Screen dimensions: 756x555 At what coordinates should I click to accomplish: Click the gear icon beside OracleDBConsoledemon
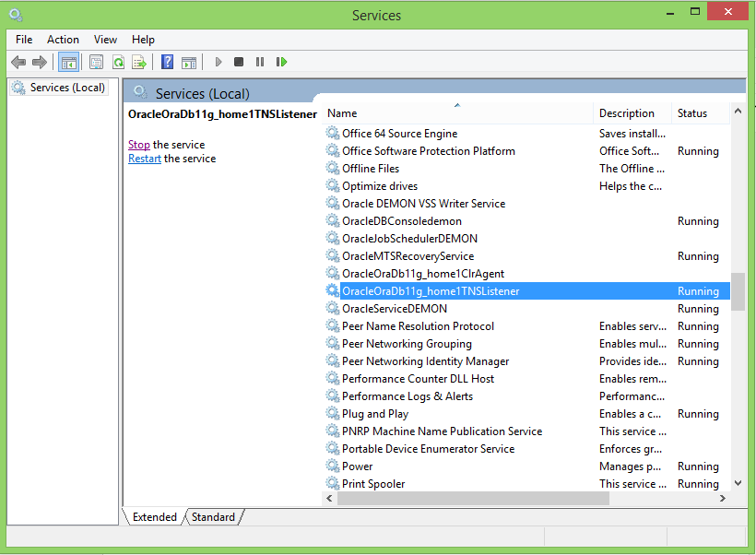332,220
